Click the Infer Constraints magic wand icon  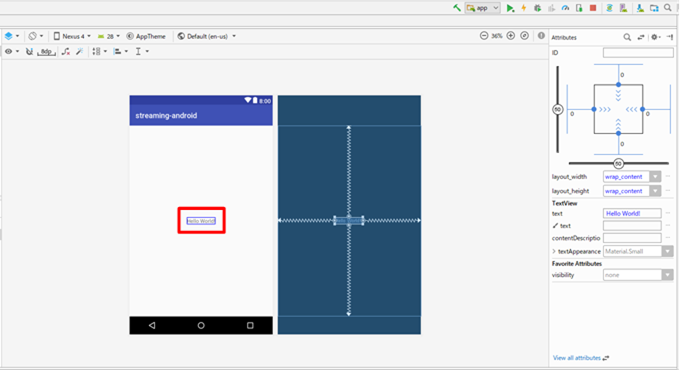point(79,51)
